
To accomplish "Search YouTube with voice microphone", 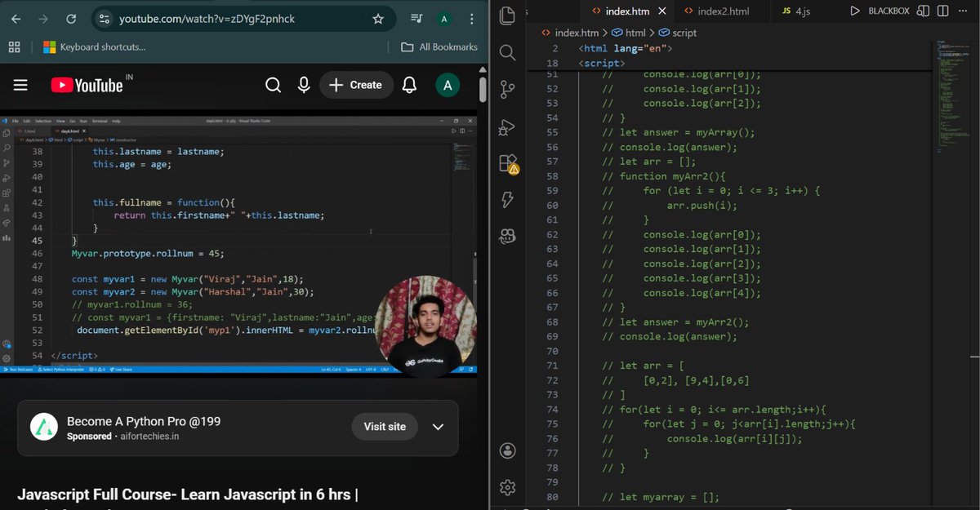I will [x=304, y=85].
